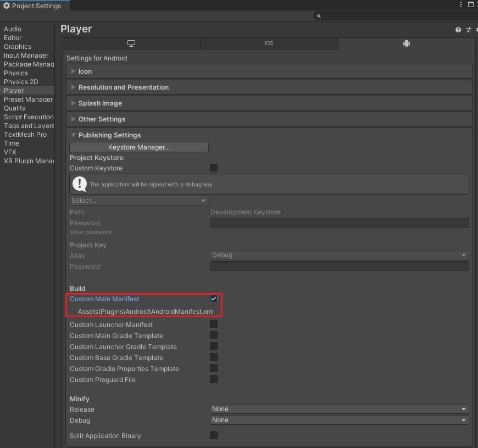
Task: Click the magnifier icon in search bar
Action: point(318,16)
